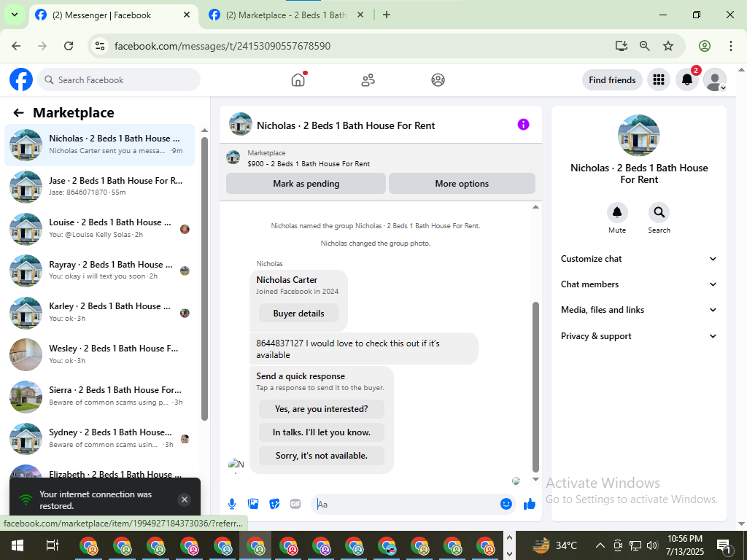
Task: Click More options button
Action: click(x=462, y=183)
